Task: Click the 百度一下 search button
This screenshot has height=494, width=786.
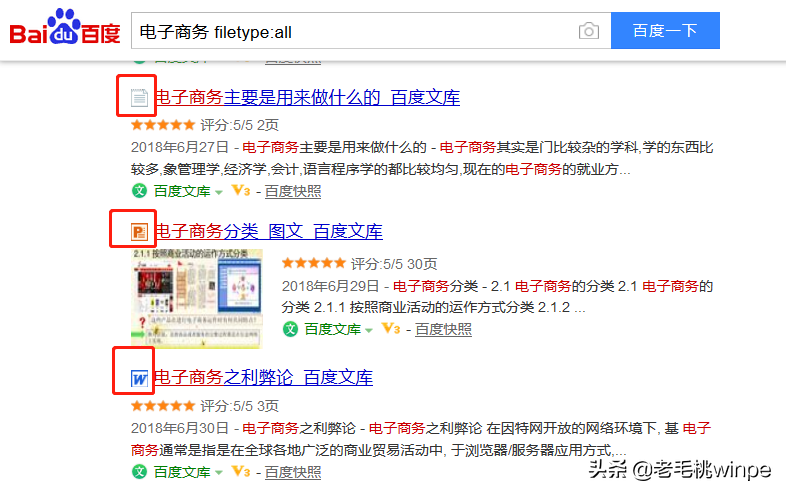Action: 665,31
